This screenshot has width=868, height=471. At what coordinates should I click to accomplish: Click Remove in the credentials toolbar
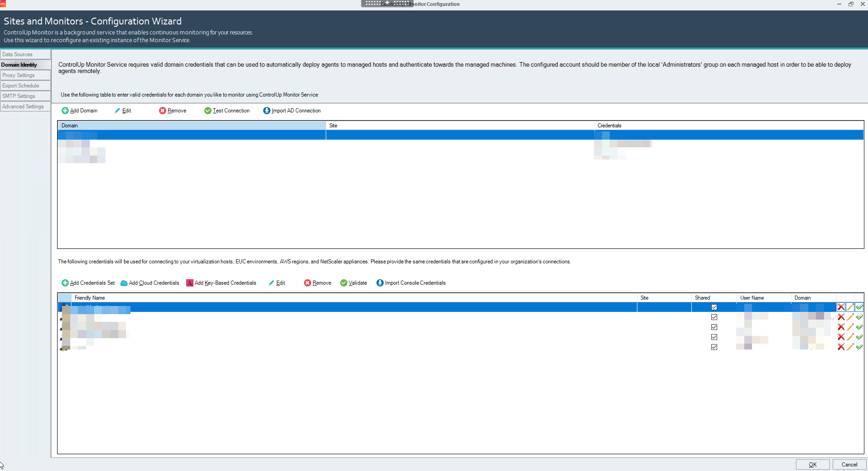click(318, 283)
